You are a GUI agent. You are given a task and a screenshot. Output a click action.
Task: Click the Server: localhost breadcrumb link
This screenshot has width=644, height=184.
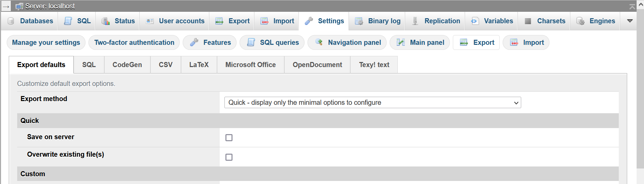(50, 6)
